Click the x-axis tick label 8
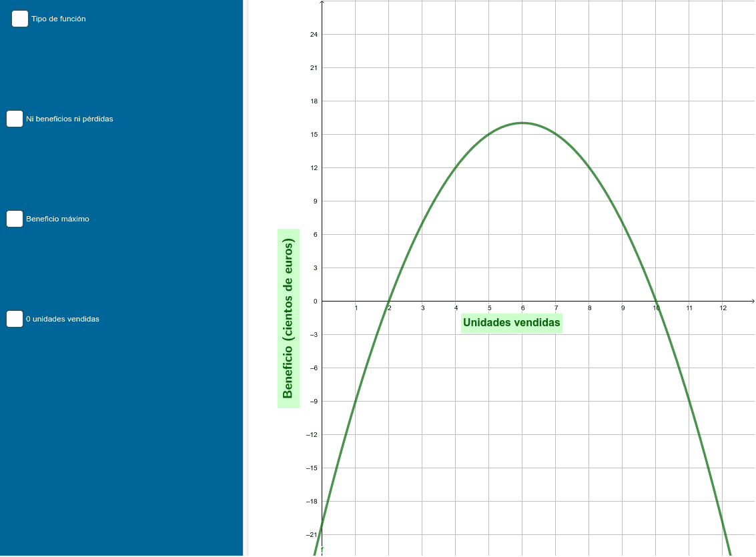Image resolution: width=756 pixels, height=557 pixels. [590, 308]
